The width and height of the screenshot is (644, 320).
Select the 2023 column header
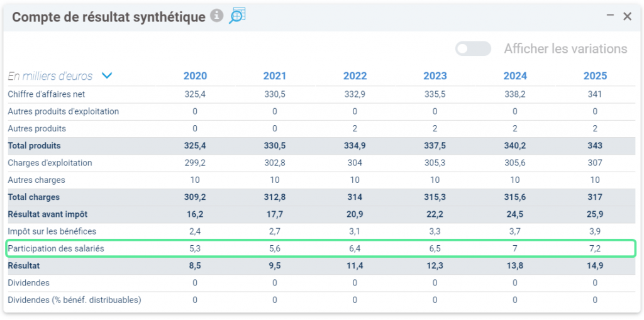[x=435, y=76]
